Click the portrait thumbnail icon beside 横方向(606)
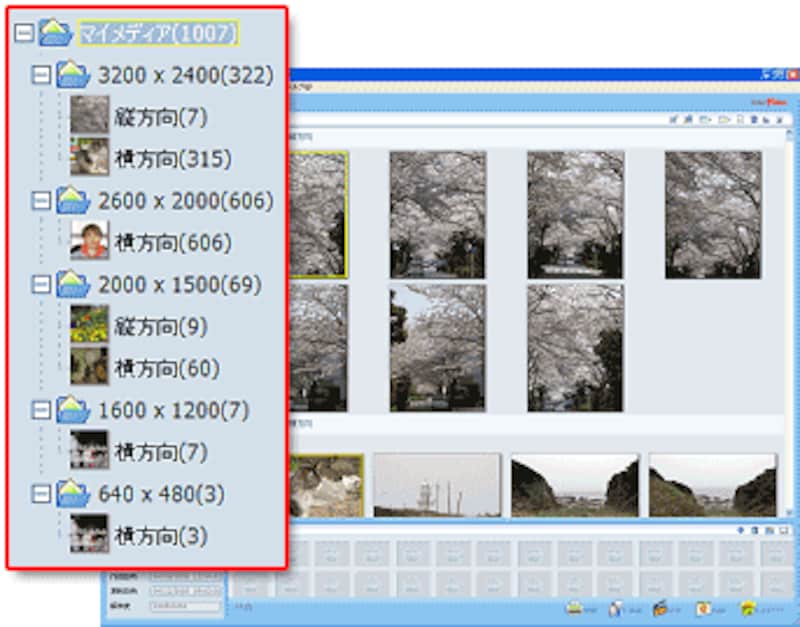The width and height of the screenshot is (800, 627). (89, 242)
